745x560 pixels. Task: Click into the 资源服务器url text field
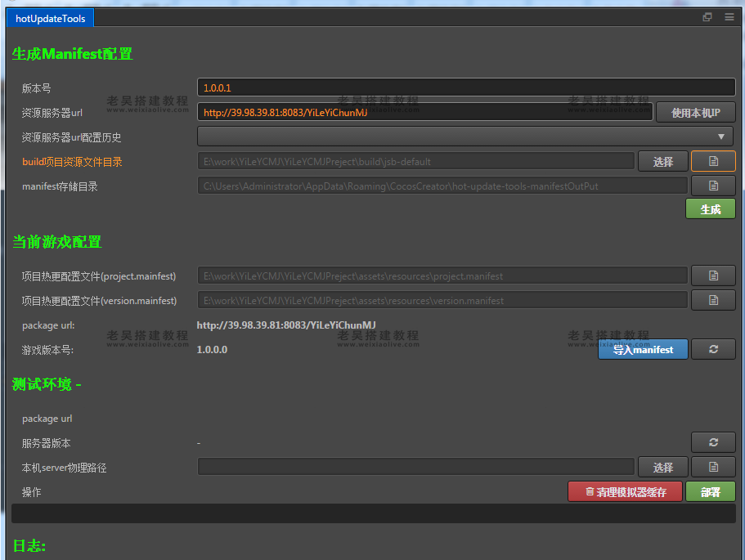click(x=424, y=112)
